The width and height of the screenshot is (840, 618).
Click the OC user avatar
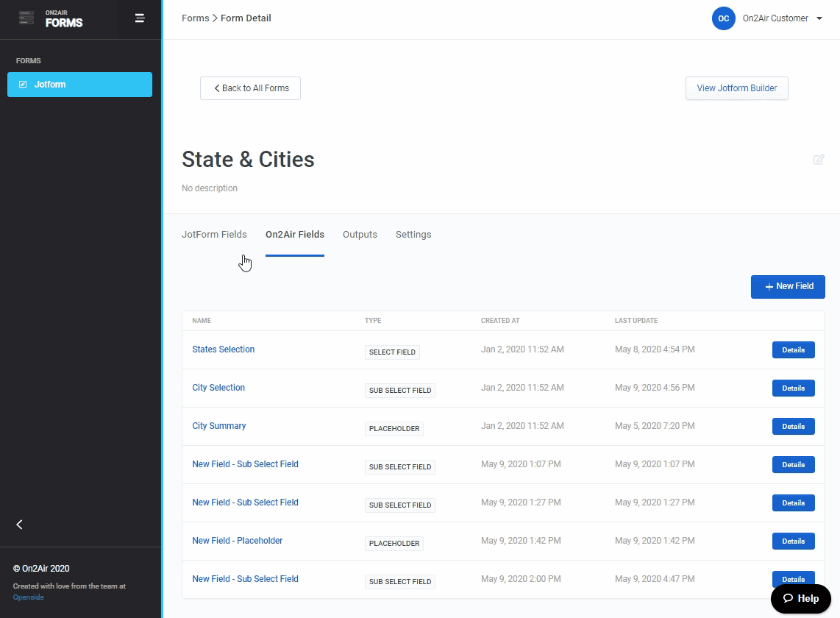(x=723, y=18)
